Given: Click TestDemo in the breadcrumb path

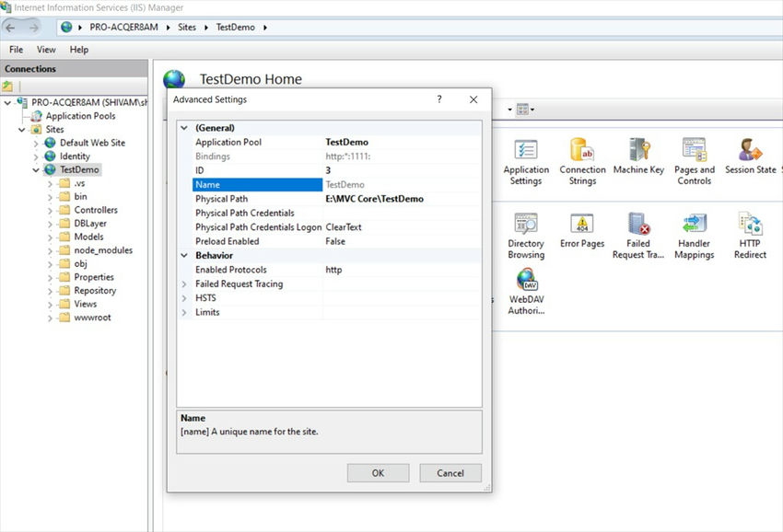Looking at the screenshot, I should click(235, 28).
